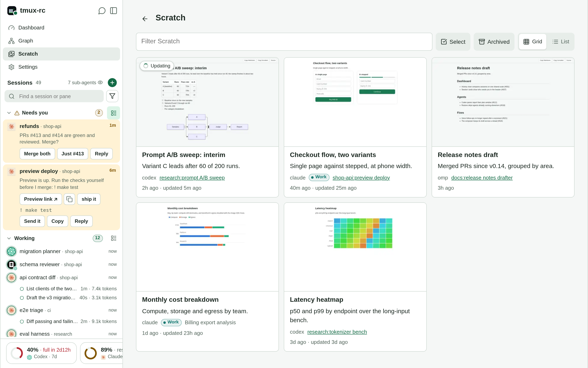
Task: Open research:prompt A/B sweep link
Action: tap(192, 178)
